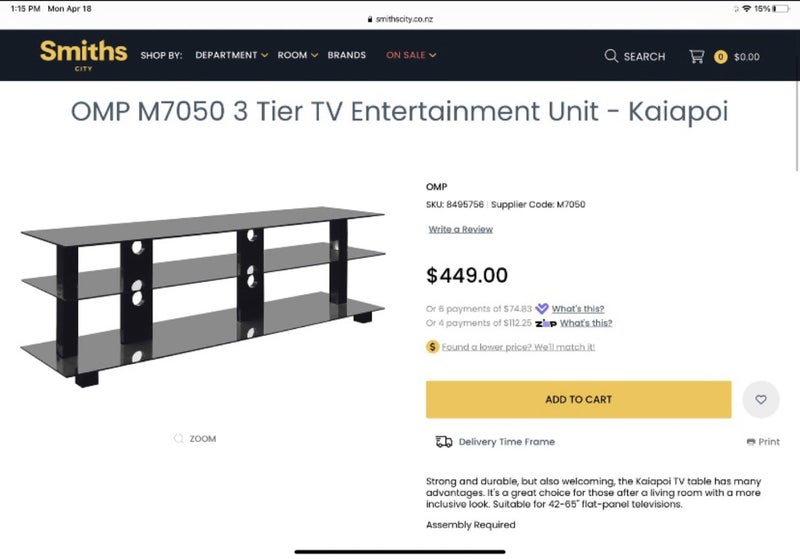Expand the Room dropdown menu
Image resolution: width=800 pixels, height=559 pixels.
click(297, 56)
